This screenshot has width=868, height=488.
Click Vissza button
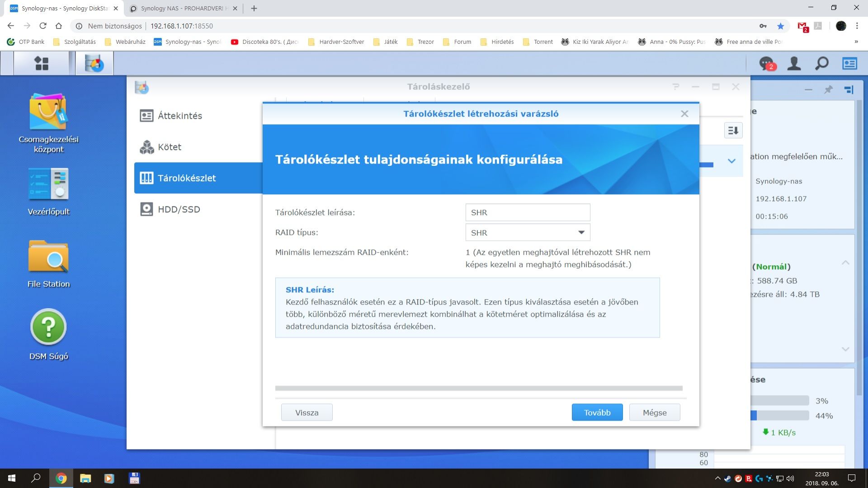307,413
